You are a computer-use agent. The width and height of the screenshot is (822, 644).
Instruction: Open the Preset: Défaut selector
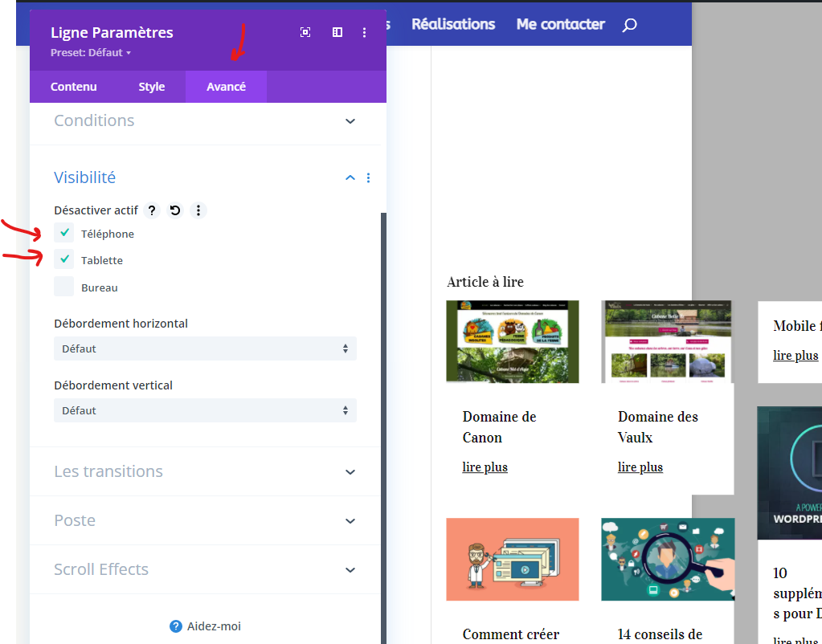point(90,51)
